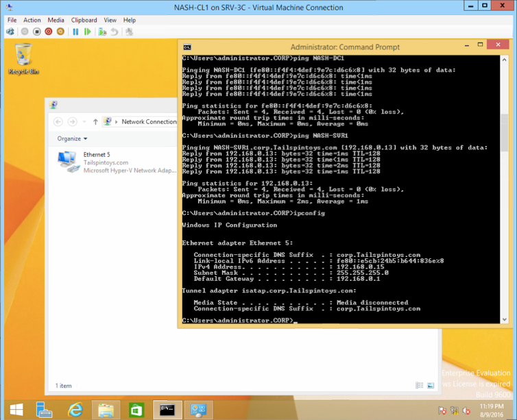Screen dimensions: 517x420
Task: Open the Clipboard menu
Action: [84, 20]
